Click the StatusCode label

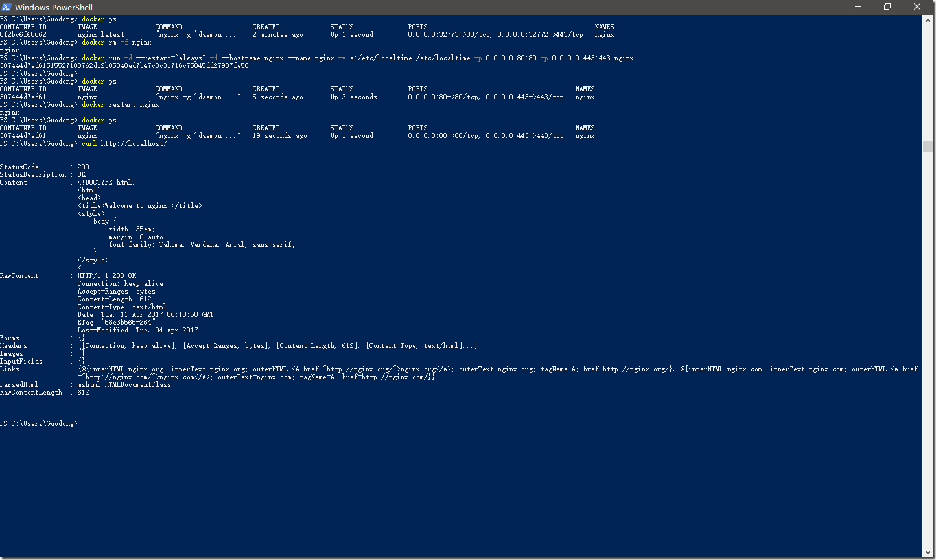click(x=19, y=167)
